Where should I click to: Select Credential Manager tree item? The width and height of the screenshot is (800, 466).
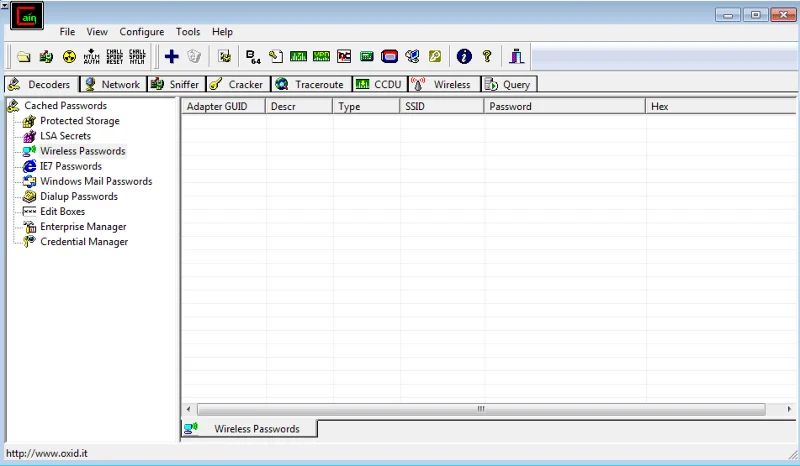coord(84,242)
